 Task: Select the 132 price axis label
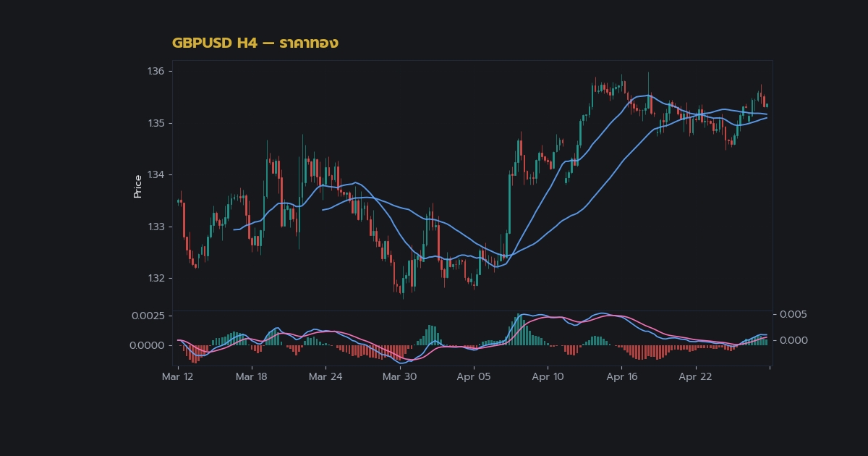point(157,278)
